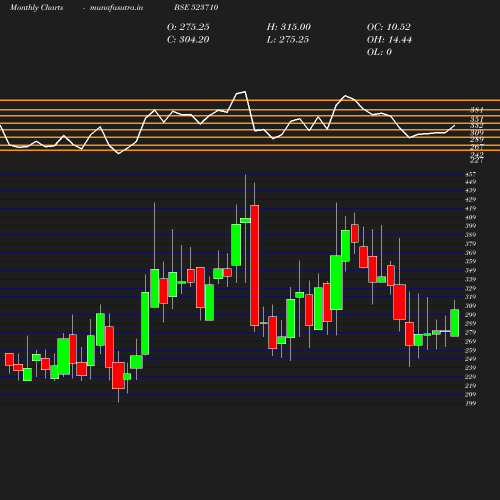The height and width of the screenshot is (500, 500).
Task: Click the "369" price axis label
Action: coord(471,253)
